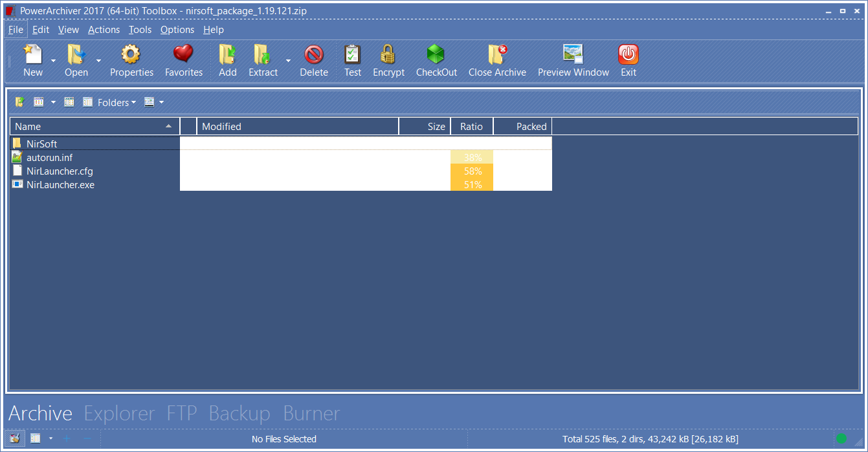Open the view style dropdown arrow
Screen dimensions: 868x452
(53, 102)
